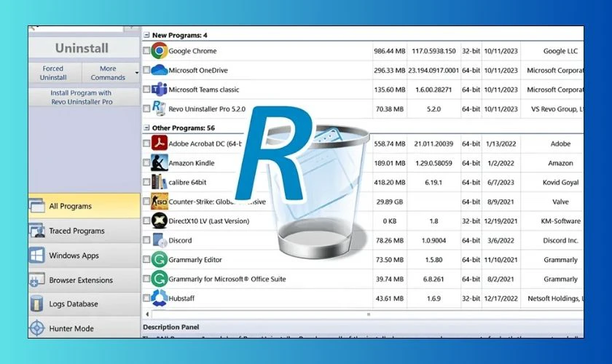The image size is (612, 364).
Task: Tick the Google Chrome checkbox
Action: (146, 51)
